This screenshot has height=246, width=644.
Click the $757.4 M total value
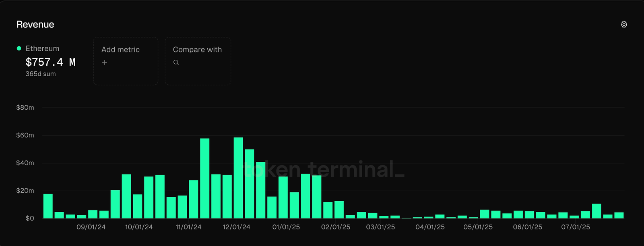(50, 62)
